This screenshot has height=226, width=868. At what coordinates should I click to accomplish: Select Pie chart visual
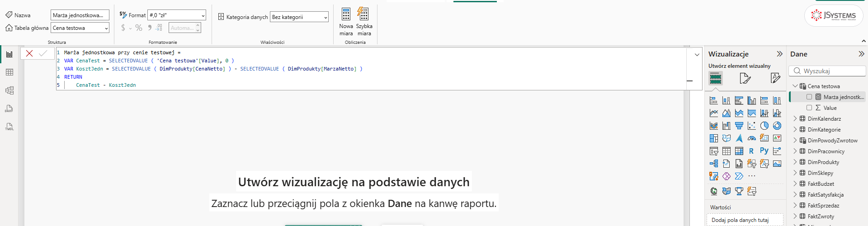pyautogui.click(x=764, y=126)
